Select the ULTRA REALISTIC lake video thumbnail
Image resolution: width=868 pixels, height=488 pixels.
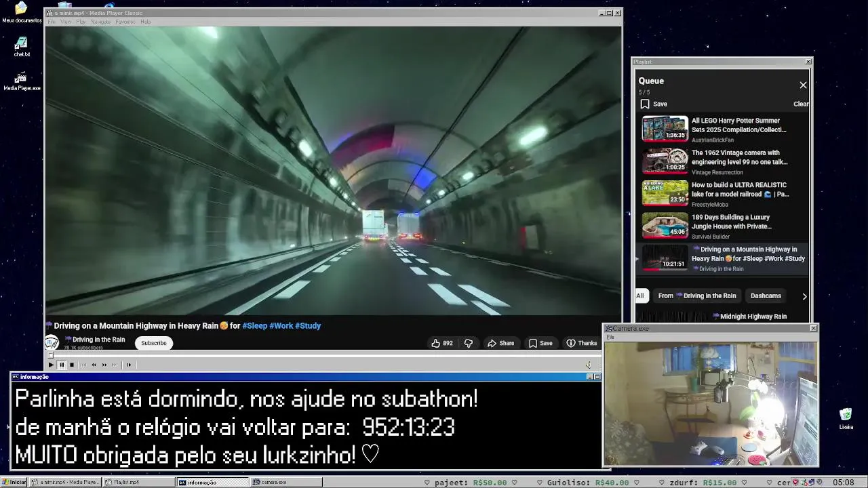pos(665,192)
